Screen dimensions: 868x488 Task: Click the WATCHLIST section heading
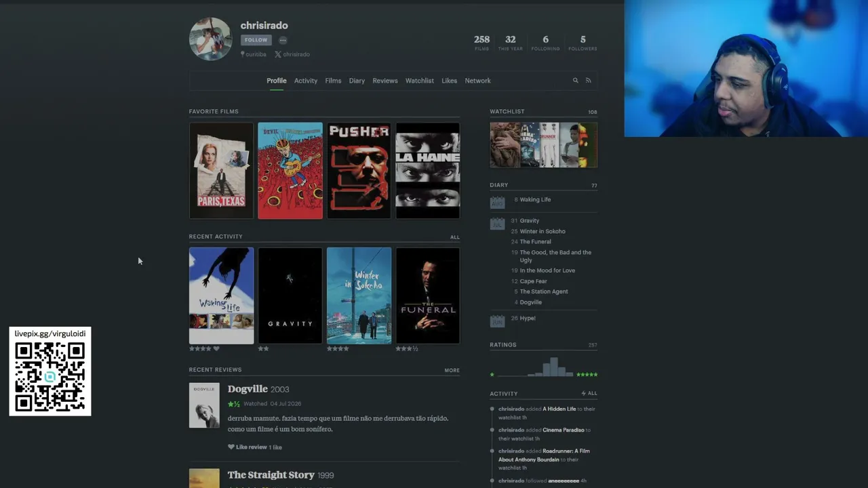[x=507, y=112]
